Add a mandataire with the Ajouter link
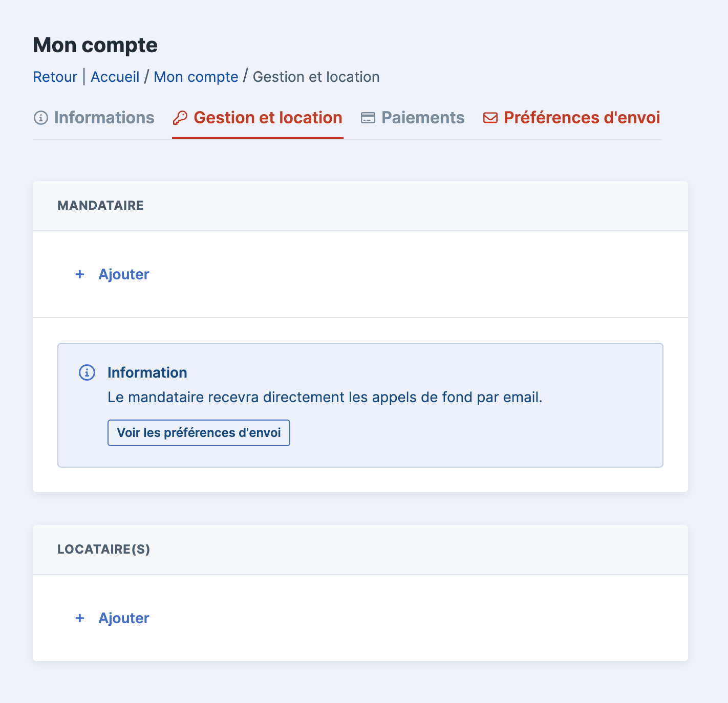The image size is (728, 703). click(x=124, y=275)
